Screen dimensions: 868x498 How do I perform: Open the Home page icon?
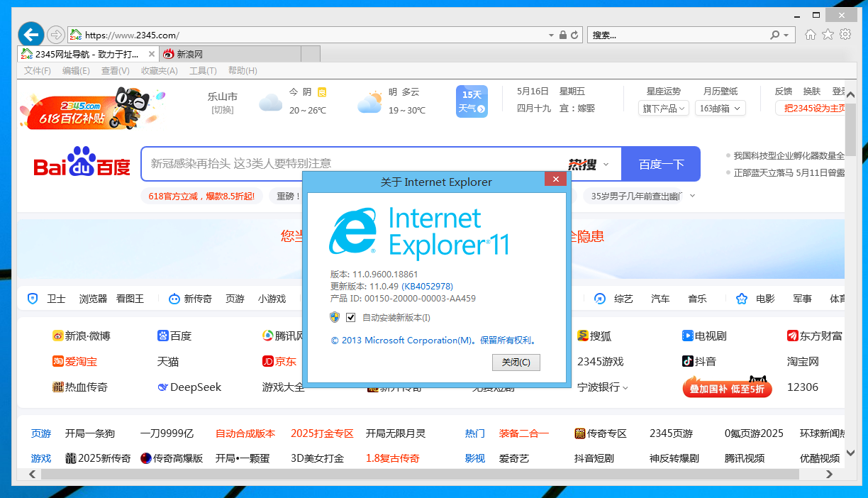coord(811,34)
